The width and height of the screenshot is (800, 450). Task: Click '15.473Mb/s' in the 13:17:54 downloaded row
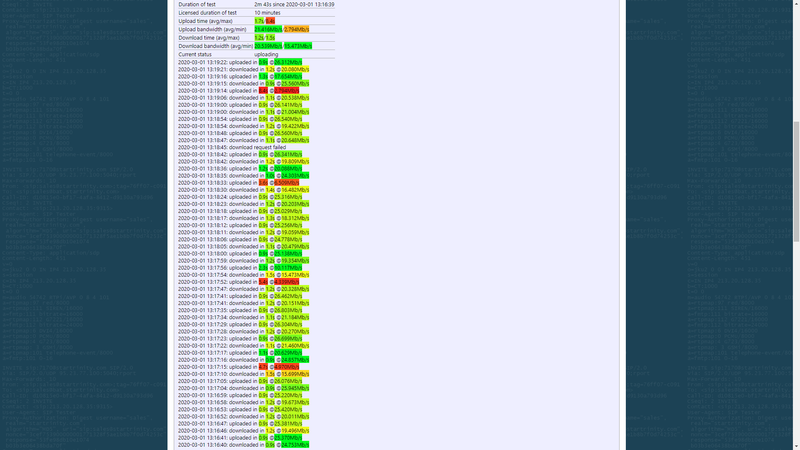click(x=295, y=275)
